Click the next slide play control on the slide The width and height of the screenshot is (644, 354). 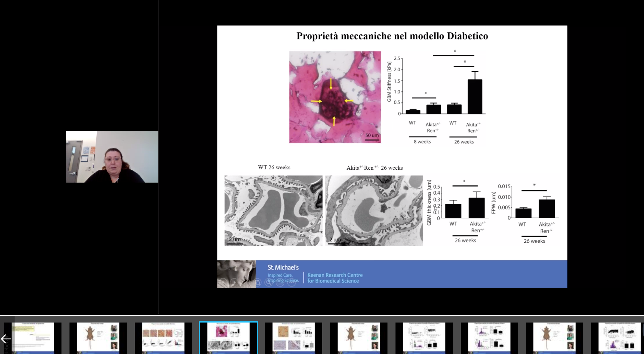click(x=234, y=282)
